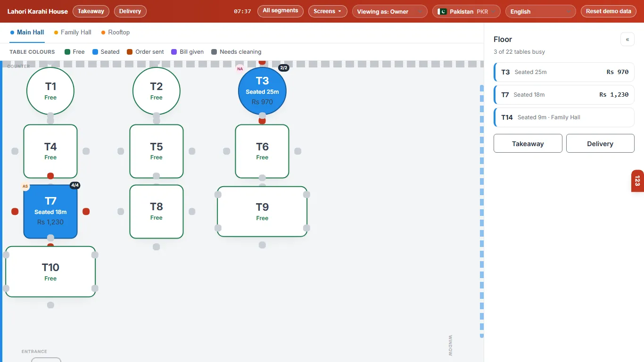644x362 pixels.
Task: Open the T14 Family Hall row in Floor list
Action: (x=564, y=117)
